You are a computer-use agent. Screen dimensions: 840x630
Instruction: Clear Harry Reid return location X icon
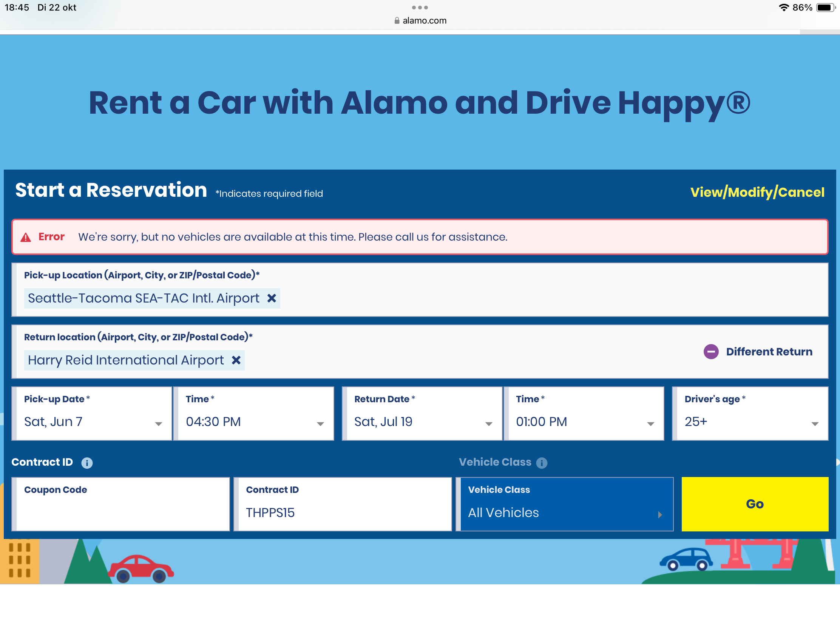(236, 360)
